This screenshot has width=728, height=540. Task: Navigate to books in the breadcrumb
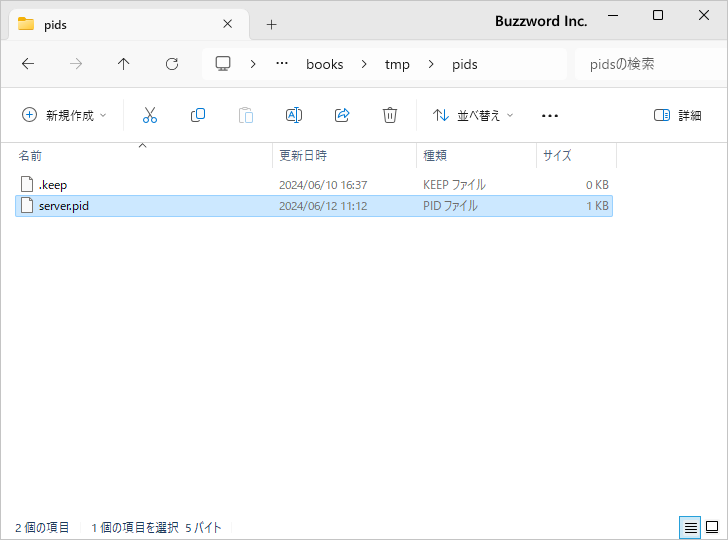tap(325, 64)
